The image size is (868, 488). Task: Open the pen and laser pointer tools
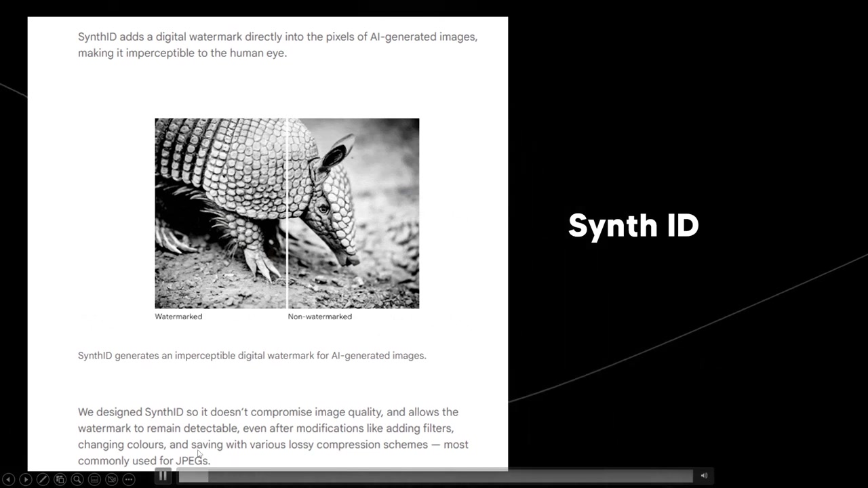[x=43, y=479]
